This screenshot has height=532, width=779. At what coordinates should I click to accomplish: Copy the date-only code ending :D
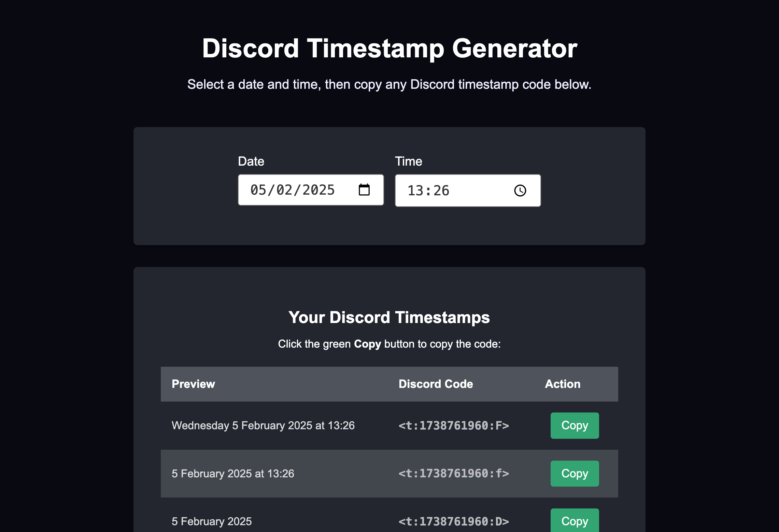click(x=575, y=521)
